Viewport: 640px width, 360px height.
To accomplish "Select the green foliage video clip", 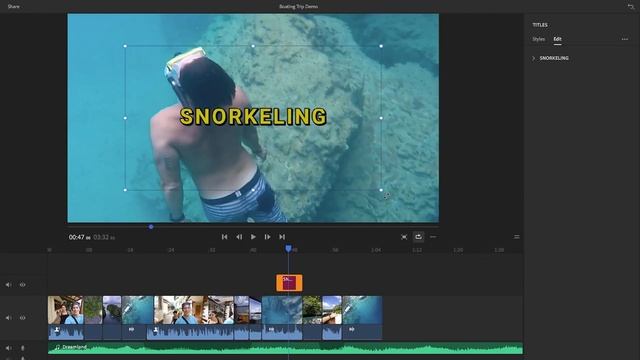I will [x=93, y=310].
